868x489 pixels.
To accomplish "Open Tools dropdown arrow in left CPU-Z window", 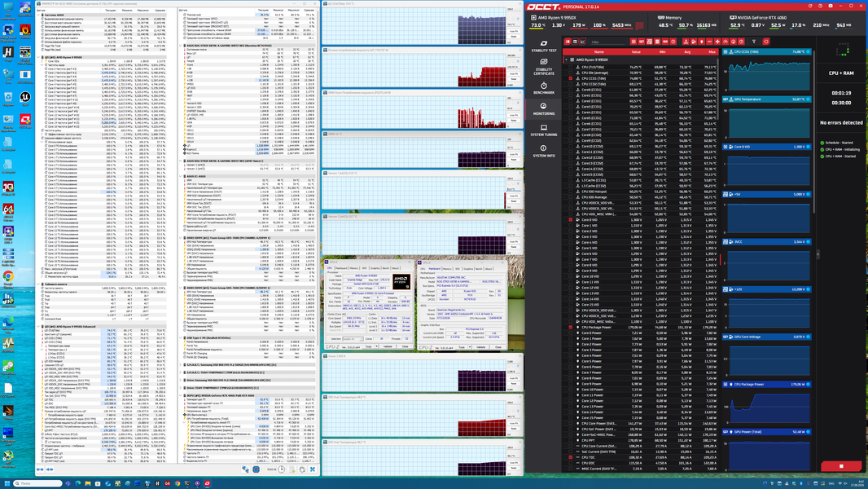I will tap(377, 346).
